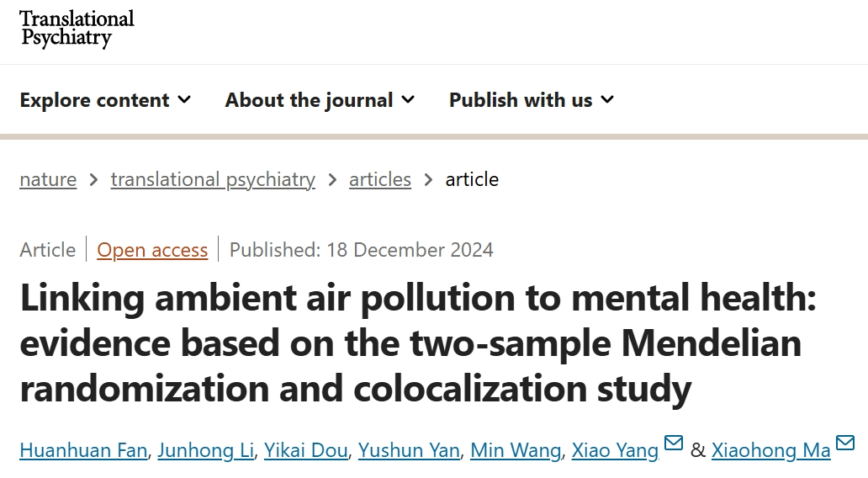Open the About the journal dropdown

coord(320,100)
